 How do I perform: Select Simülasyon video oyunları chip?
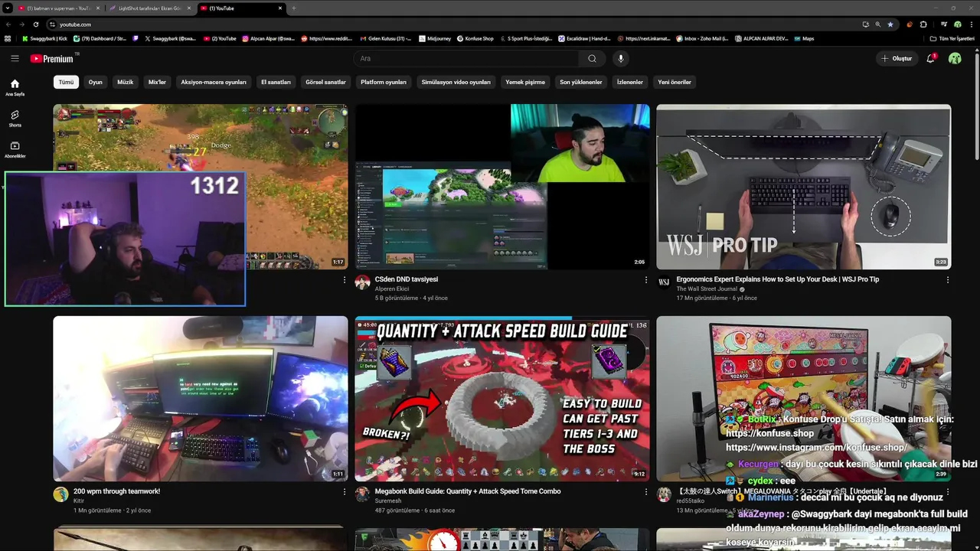pos(456,82)
